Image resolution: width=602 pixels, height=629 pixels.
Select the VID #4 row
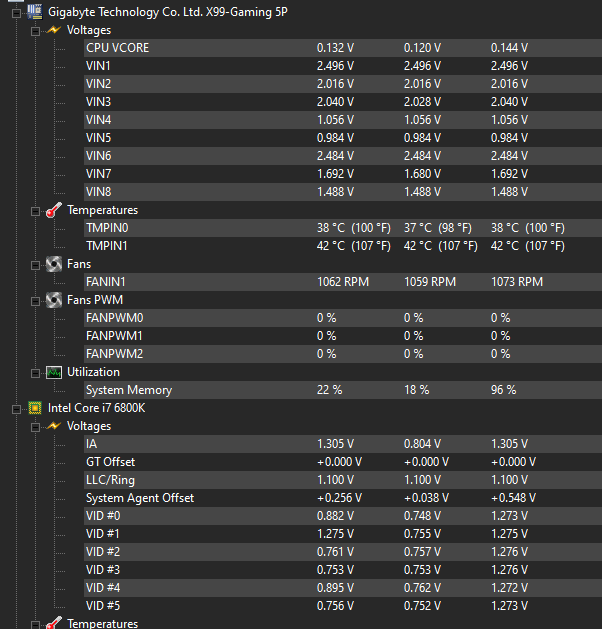343,588
